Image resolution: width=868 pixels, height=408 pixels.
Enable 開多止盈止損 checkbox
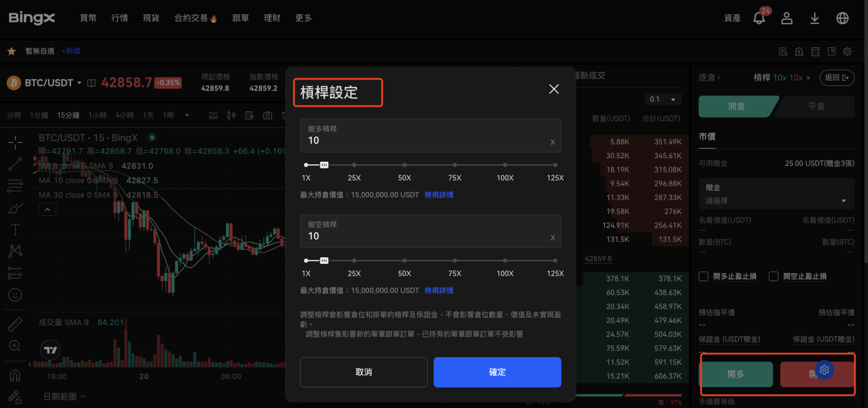[703, 276]
